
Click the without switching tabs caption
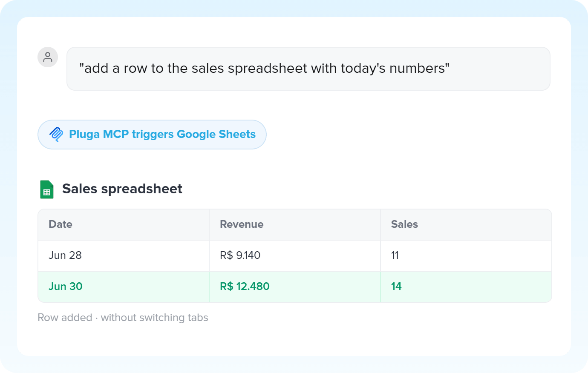point(155,318)
